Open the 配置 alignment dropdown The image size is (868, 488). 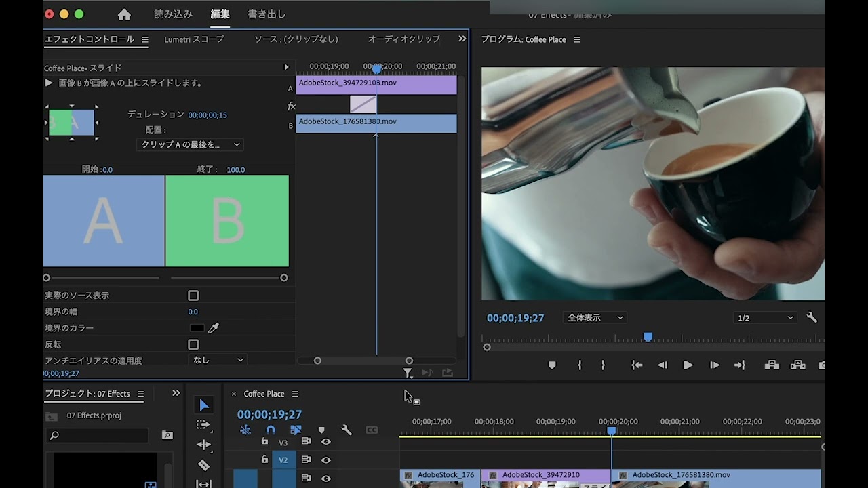(x=190, y=144)
